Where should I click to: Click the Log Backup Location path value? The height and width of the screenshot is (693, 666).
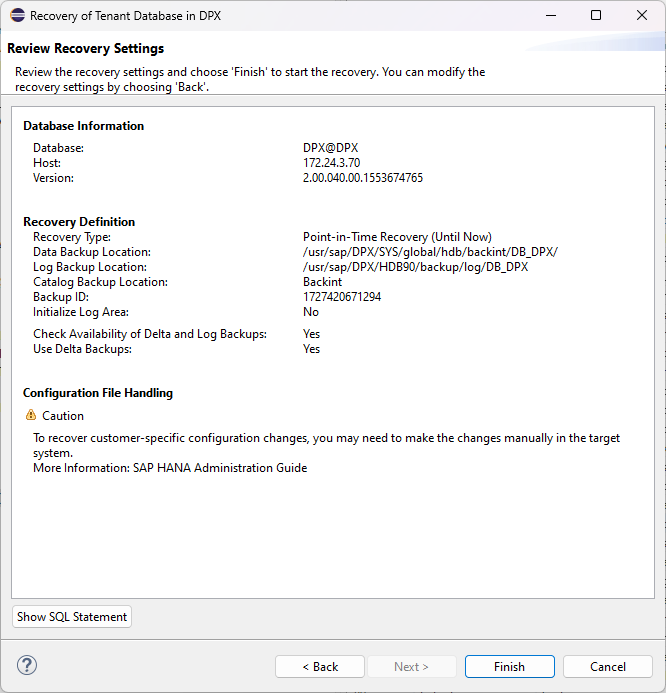[x=415, y=267]
